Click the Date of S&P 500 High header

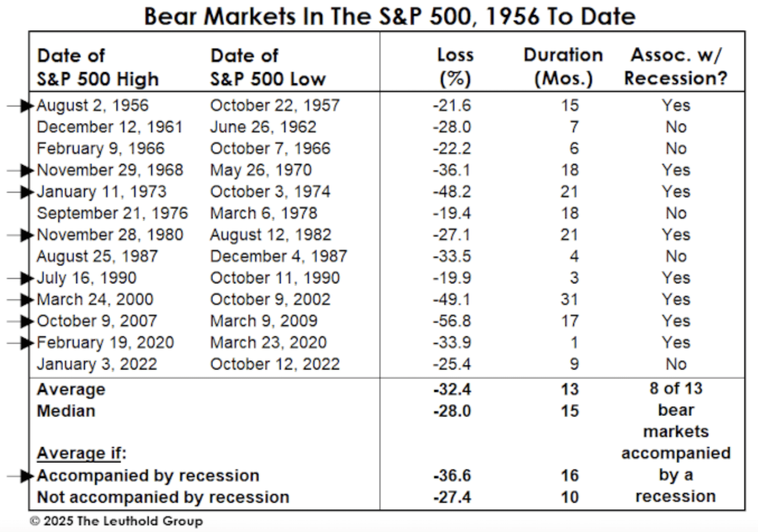coord(97,67)
